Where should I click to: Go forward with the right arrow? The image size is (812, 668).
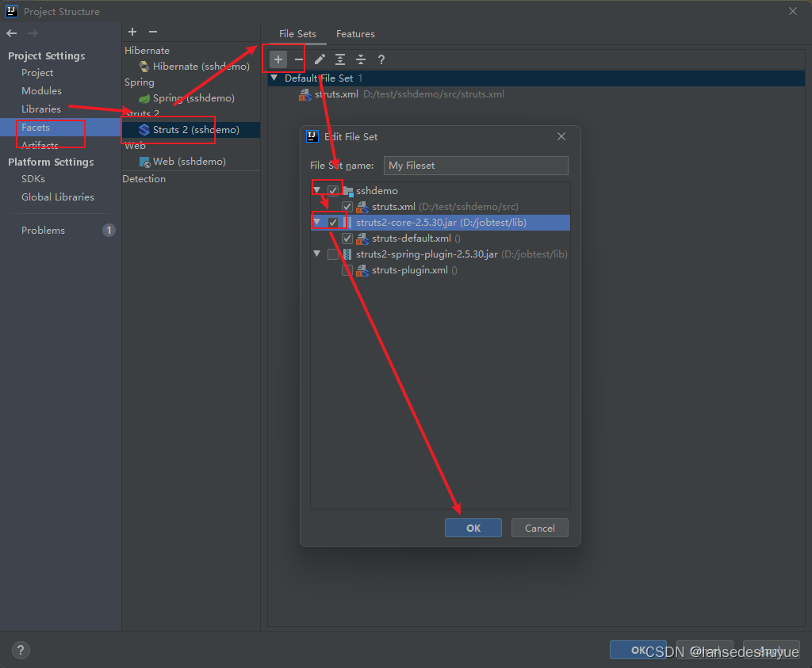pyautogui.click(x=33, y=33)
